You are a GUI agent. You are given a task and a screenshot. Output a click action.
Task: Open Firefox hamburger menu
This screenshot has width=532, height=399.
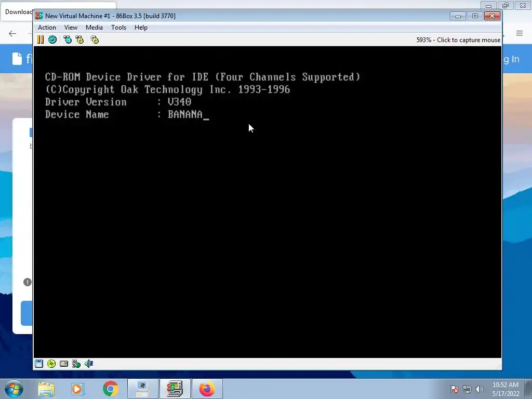coord(520,33)
